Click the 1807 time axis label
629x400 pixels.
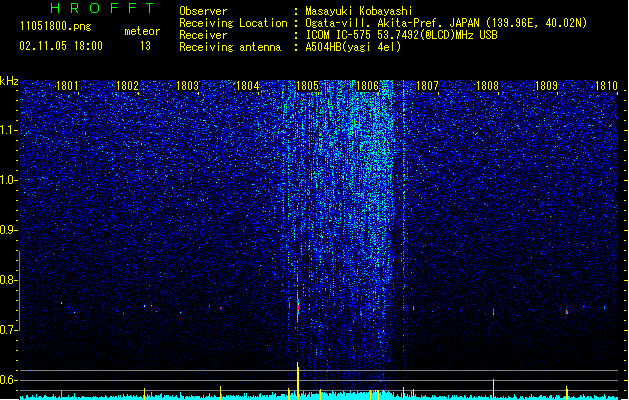[x=427, y=85]
